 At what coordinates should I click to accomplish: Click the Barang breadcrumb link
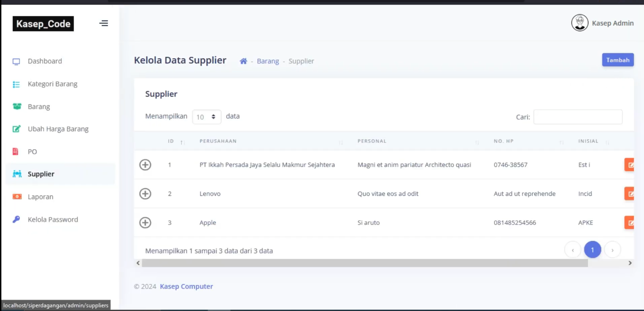pos(268,61)
